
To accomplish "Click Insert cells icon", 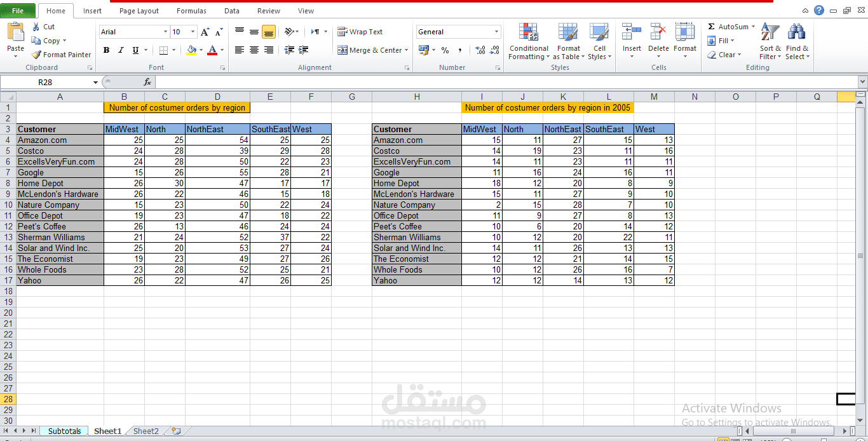I will [x=632, y=32].
